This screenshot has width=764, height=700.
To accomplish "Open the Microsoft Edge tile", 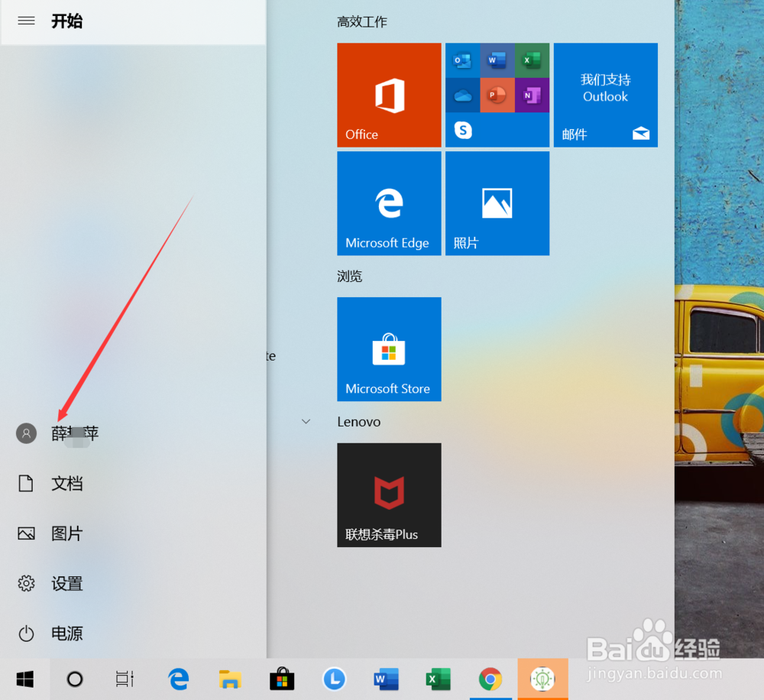I will 389,203.
